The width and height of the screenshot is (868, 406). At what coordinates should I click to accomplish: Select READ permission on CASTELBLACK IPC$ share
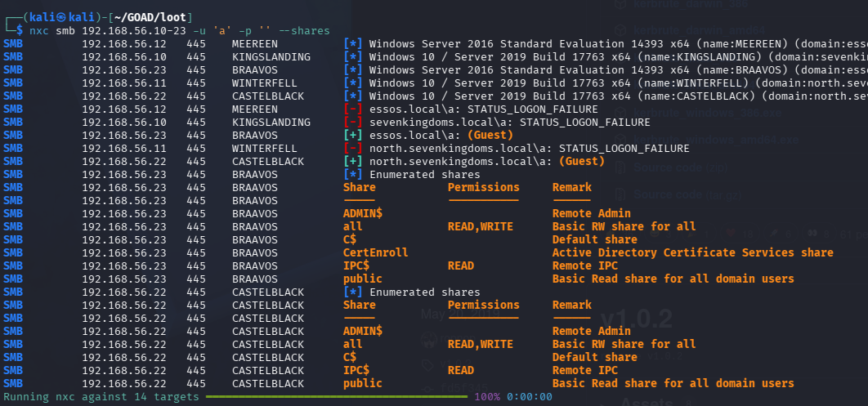click(x=461, y=370)
